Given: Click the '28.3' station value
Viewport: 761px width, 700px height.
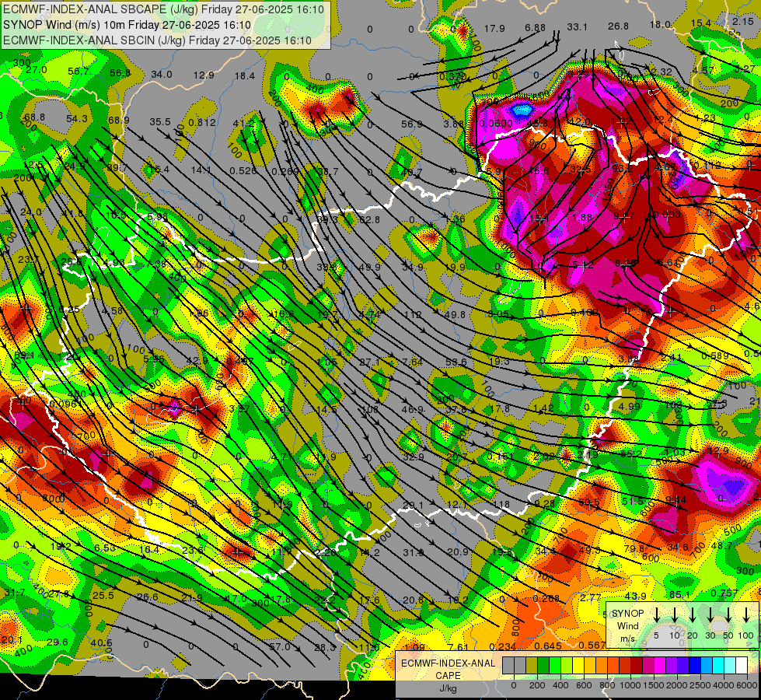Looking at the screenshot, I should (325, 647).
